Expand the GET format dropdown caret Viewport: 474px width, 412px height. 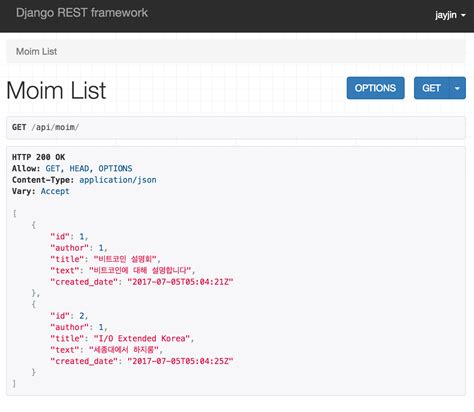[x=457, y=88]
